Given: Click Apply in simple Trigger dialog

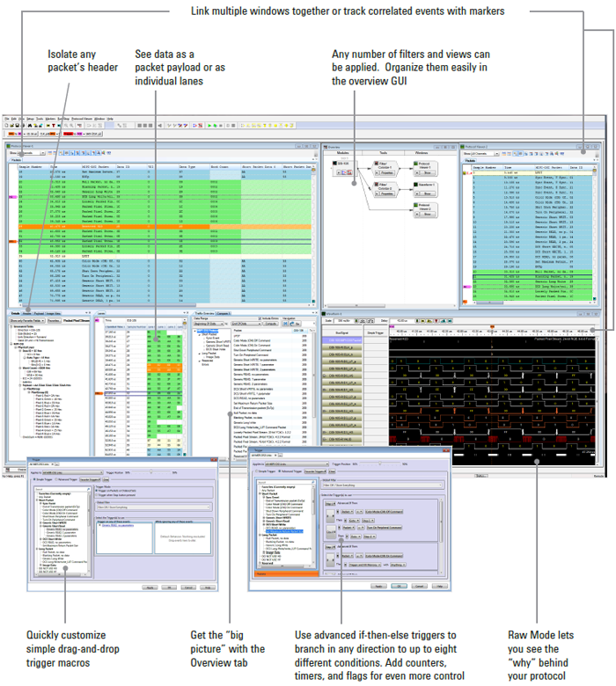Looking at the screenshot, I should click(150, 587).
